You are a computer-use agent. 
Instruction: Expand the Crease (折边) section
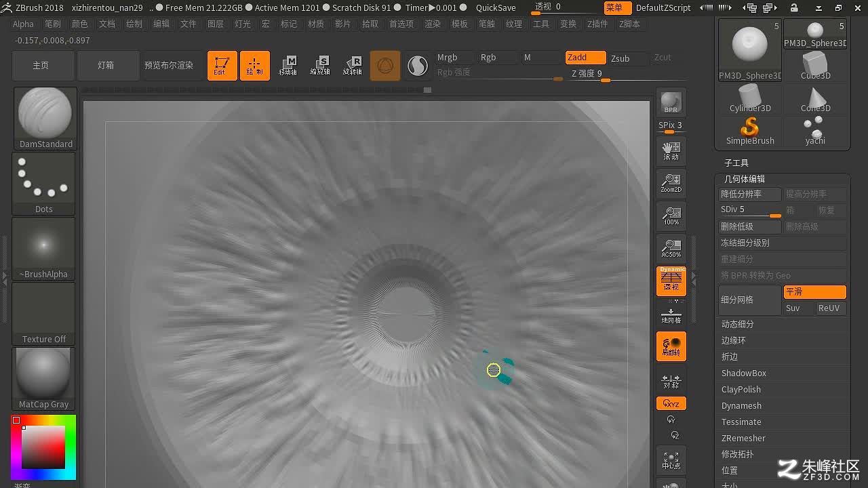(730, 357)
